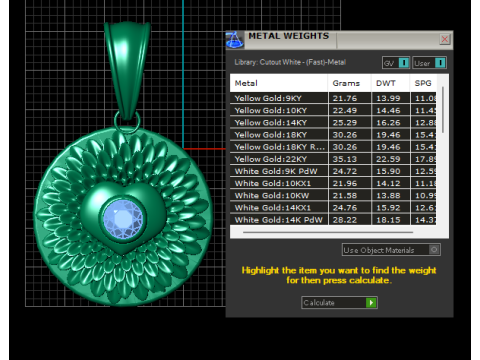Click the Metal Weights flask icon
Image resolution: width=480 pixels, height=360 pixels.
[x=235, y=40]
